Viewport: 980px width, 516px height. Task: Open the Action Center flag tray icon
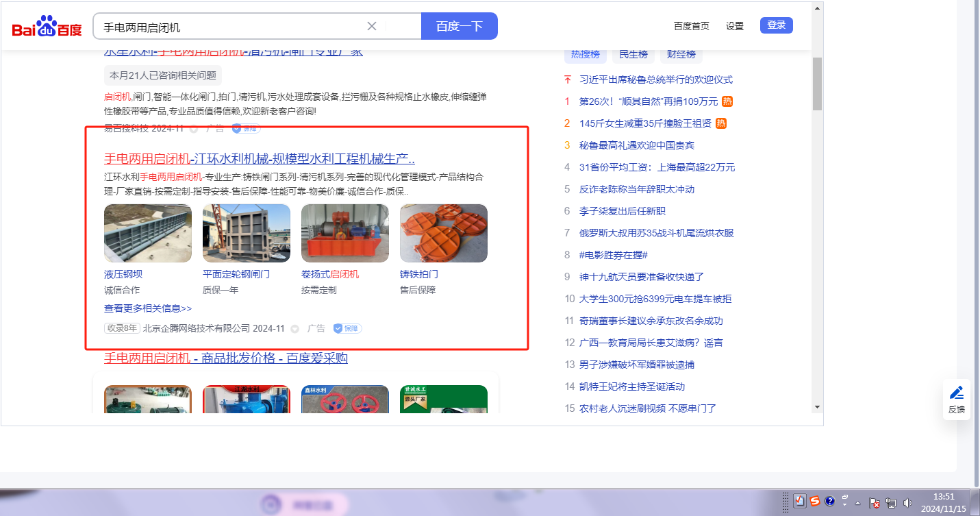[875, 502]
